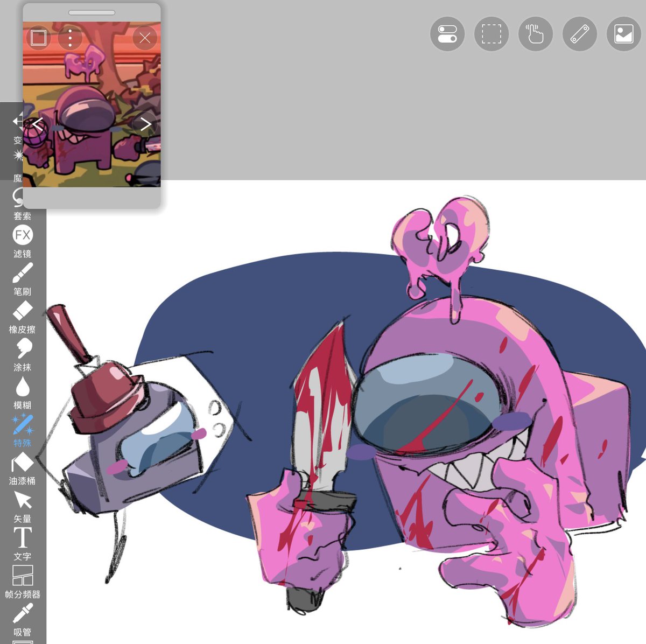The width and height of the screenshot is (646, 644).
Task: Select the Eraser (橡皮擦) tool
Action: coord(22,317)
